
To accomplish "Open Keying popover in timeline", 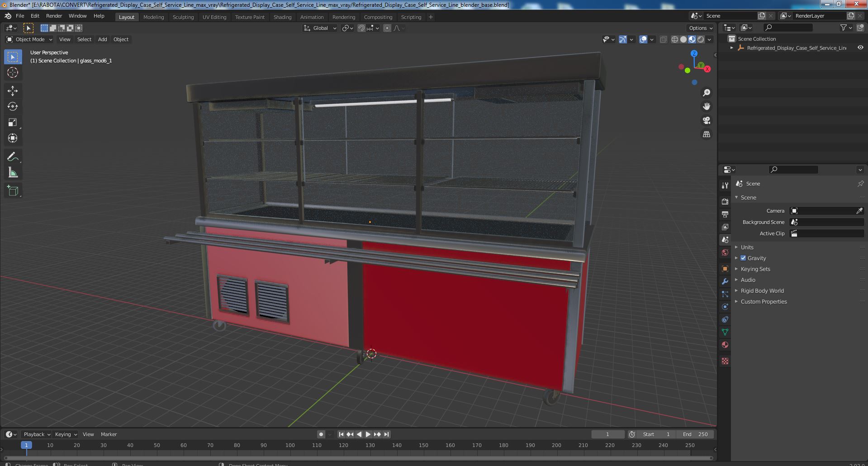I will click(66, 434).
